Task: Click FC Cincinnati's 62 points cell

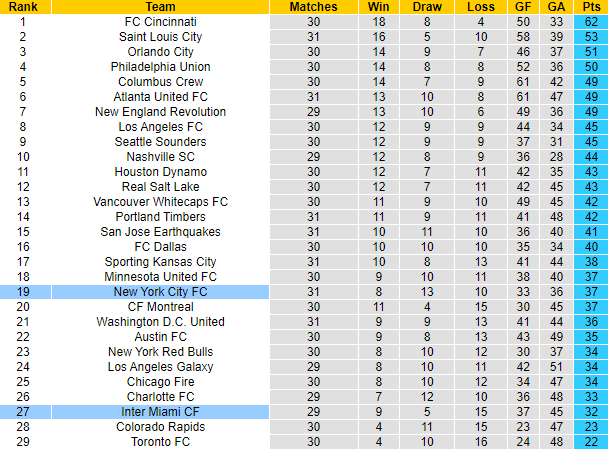Action: pos(590,21)
